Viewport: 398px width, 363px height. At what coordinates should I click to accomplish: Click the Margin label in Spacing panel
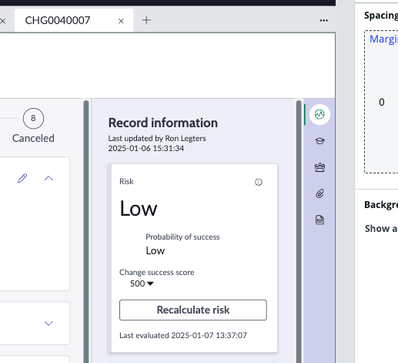pyautogui.click(x=383, y=39)
